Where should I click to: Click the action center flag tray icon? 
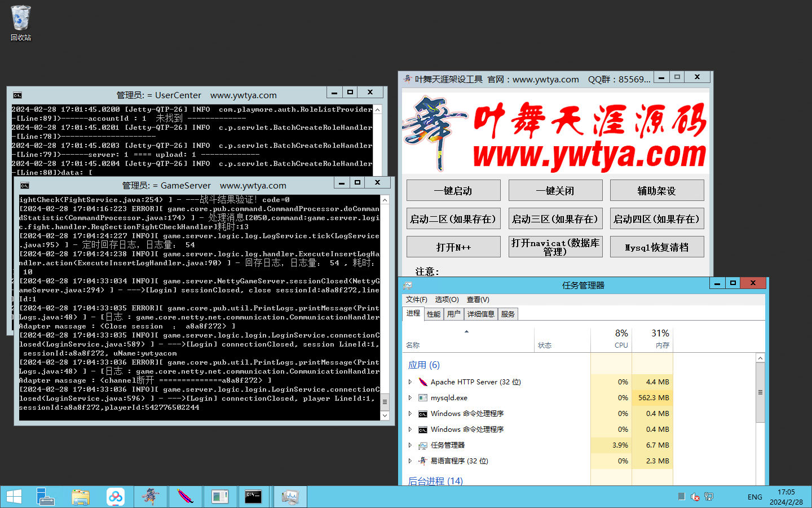pos(681,497)
